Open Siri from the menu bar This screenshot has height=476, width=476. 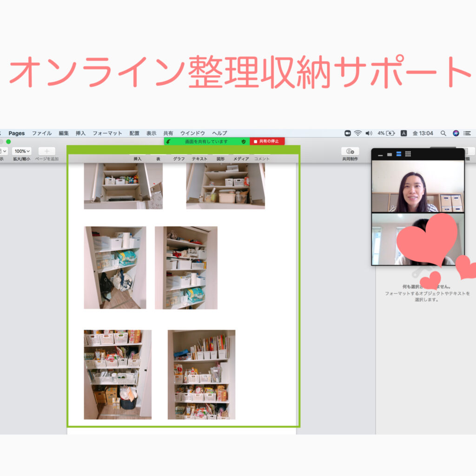tap(456, 133)
